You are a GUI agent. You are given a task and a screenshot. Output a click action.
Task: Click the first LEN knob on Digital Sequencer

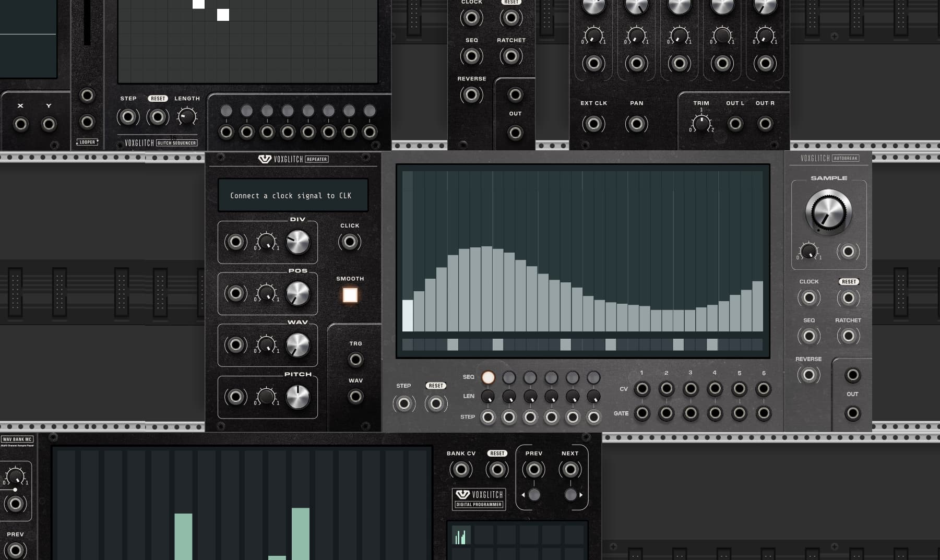point(488,397)
